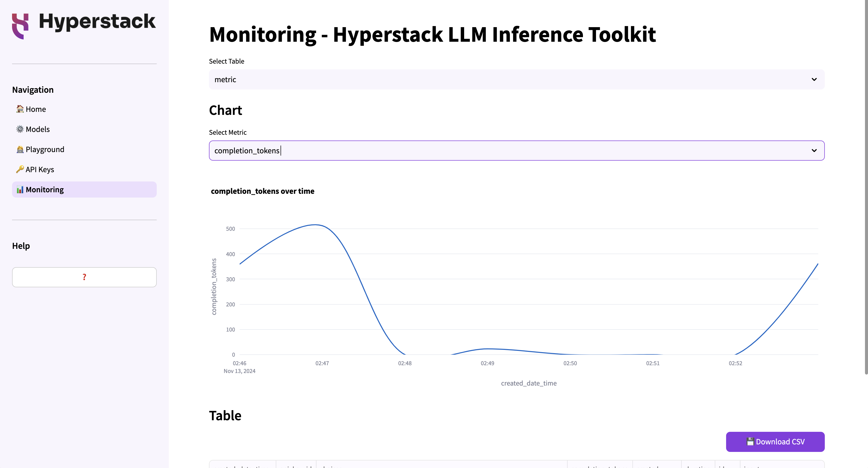This screenshot has height=468, width=868.
Task: Click the floppy disk icon on Download CSV
Action: (750, 441)
